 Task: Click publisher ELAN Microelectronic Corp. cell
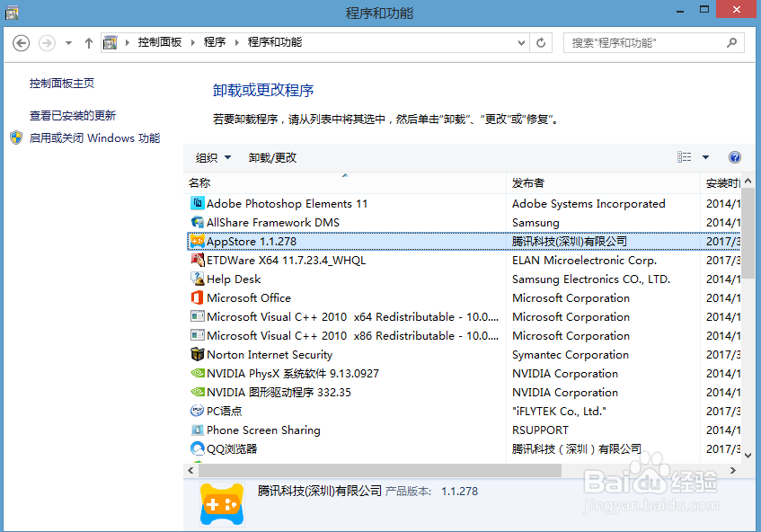click(x=584, y=261)
